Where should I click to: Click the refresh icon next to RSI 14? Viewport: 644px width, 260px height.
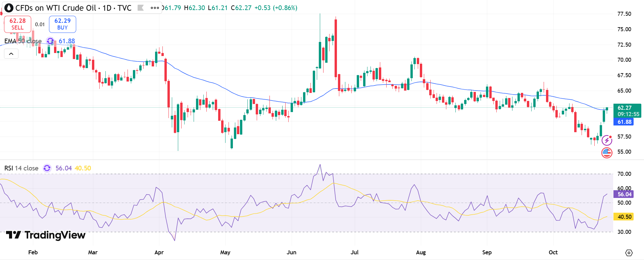coord(47,168)
